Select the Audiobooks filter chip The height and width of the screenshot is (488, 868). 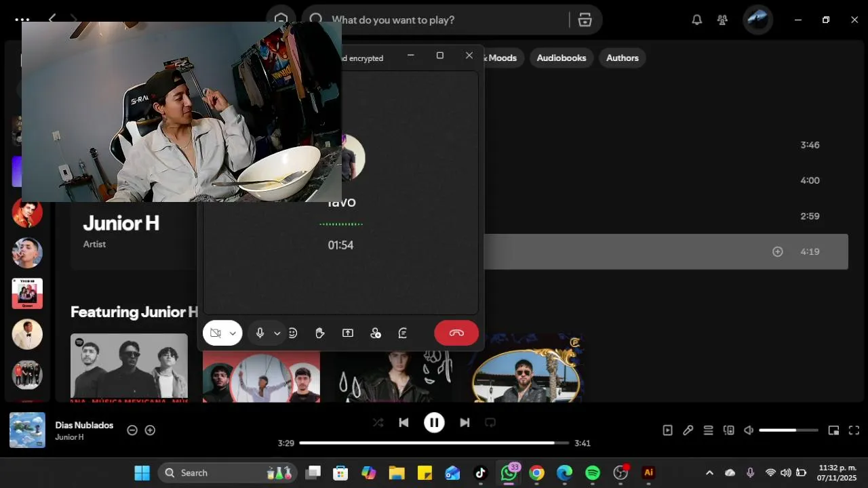[561, 58]
